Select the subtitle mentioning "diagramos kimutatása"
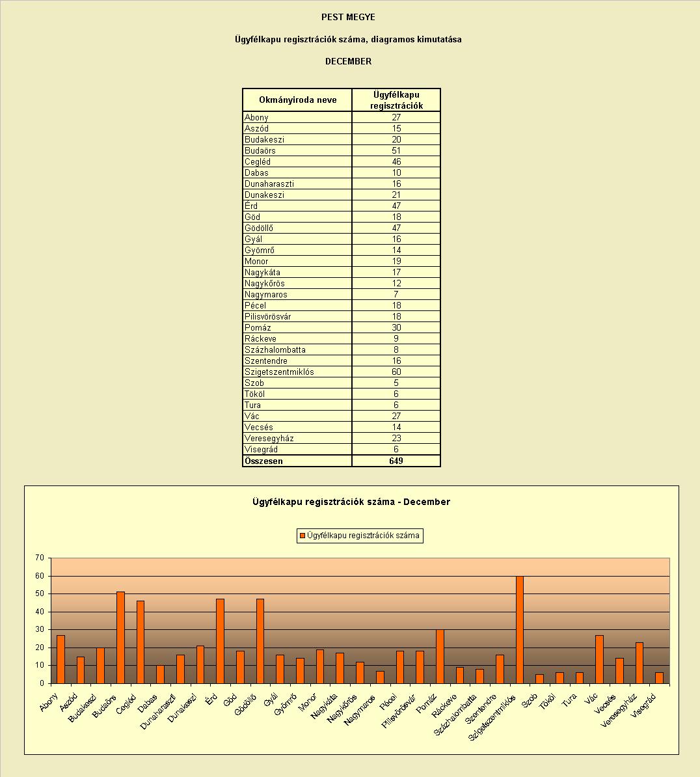 (348, 39)
